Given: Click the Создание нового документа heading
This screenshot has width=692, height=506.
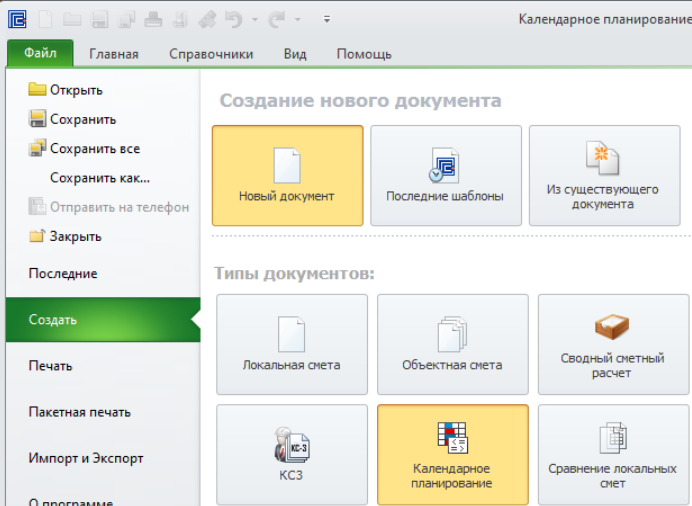Looking at the screenshot, I should tap(361, 101).
